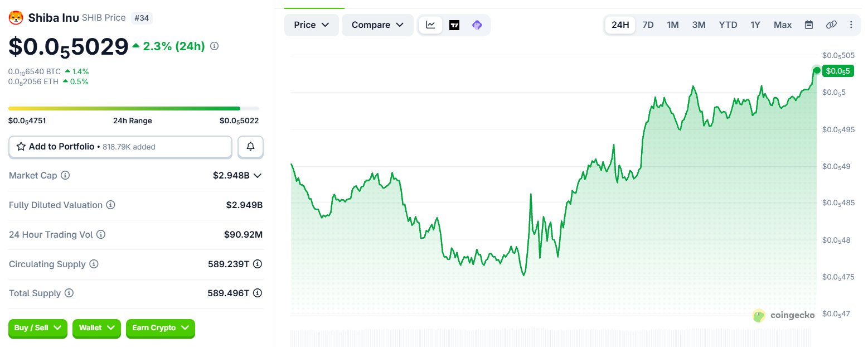Screen dimensions: 868x347
Task: Click the #34 rank badge
Action: [x=142, y=18]
